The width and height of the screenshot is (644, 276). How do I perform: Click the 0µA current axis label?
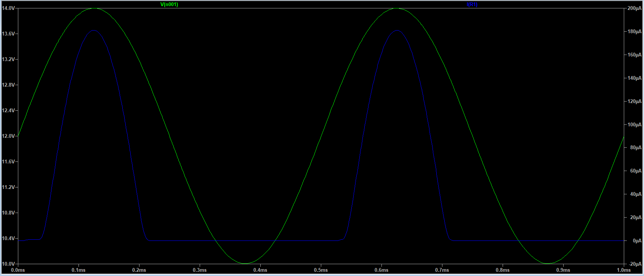point(637,241)
